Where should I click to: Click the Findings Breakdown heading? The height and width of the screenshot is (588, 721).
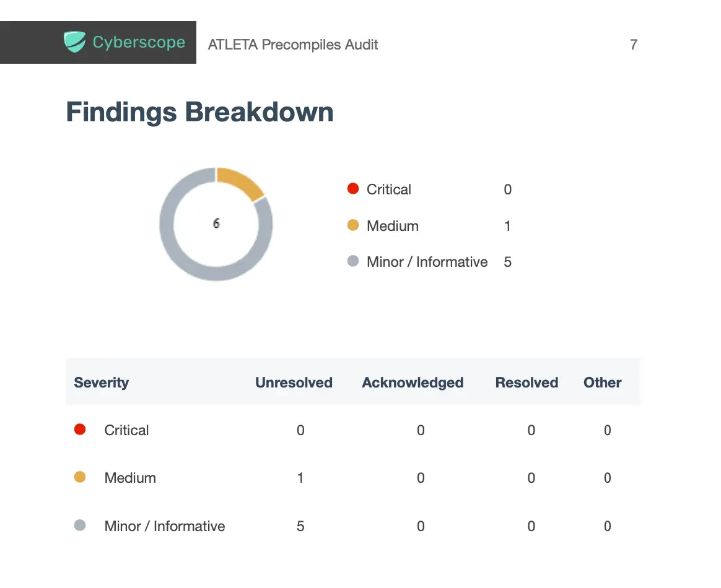pos(199,112)
